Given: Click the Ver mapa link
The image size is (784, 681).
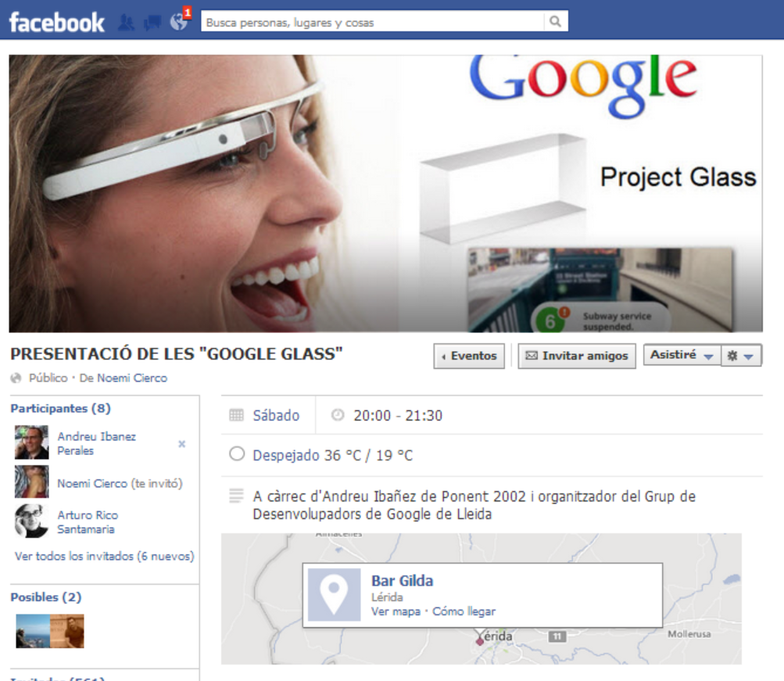Looking at the screenshot, I should pyautogui.click(x=396, y=611).
